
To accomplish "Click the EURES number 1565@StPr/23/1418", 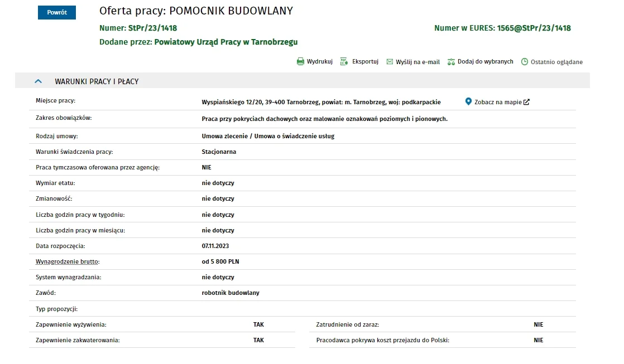I will click(x=534, y=28).
